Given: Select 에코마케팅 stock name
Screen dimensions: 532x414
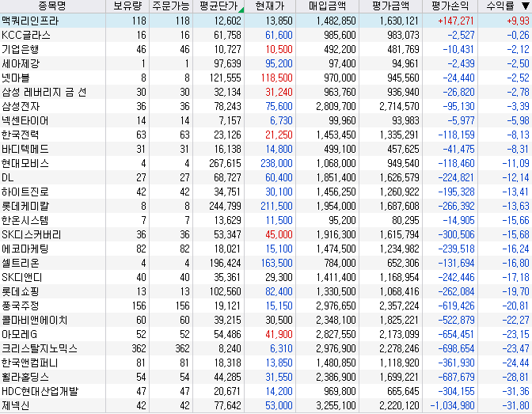Looking at the screenshot, I should (x=25, y=249).
